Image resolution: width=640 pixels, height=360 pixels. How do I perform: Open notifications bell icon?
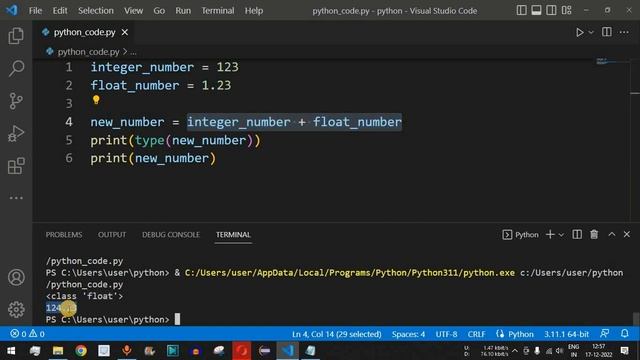[x=624, y=333]
